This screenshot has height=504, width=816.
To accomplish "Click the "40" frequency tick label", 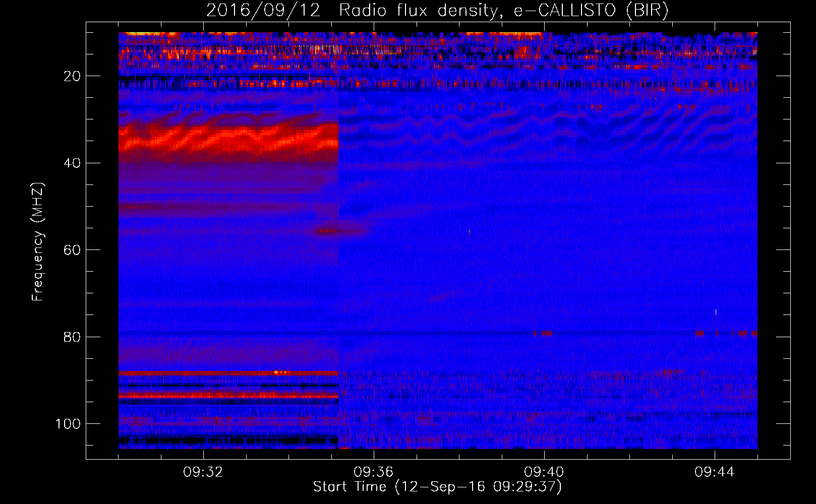I will (x=73, y=163).
